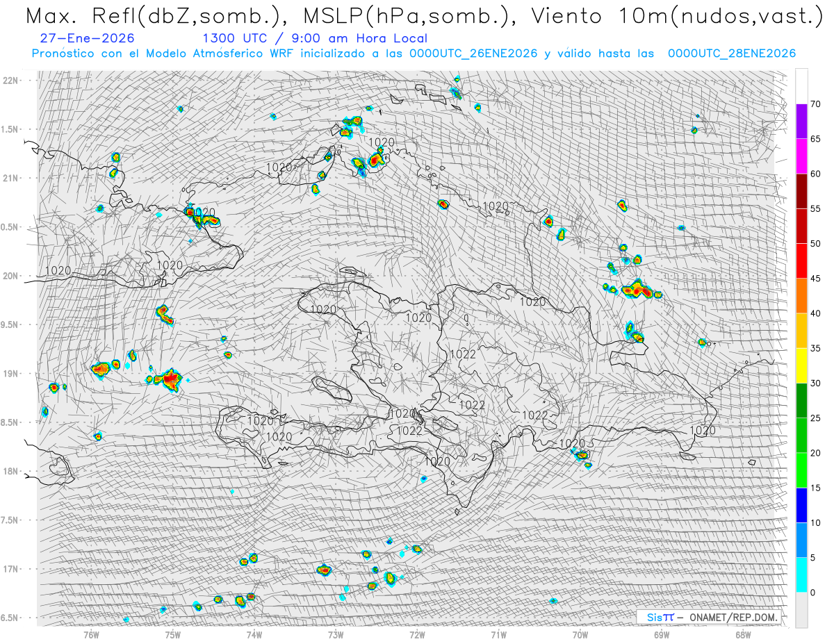Click the '71W' longitude axis label

[x=498, y=635]
